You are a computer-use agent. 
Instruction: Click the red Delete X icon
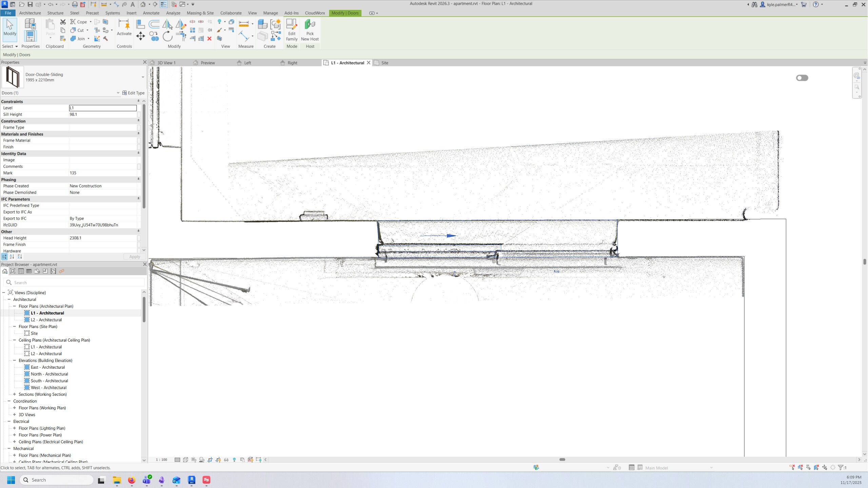(x=210, y=39)
